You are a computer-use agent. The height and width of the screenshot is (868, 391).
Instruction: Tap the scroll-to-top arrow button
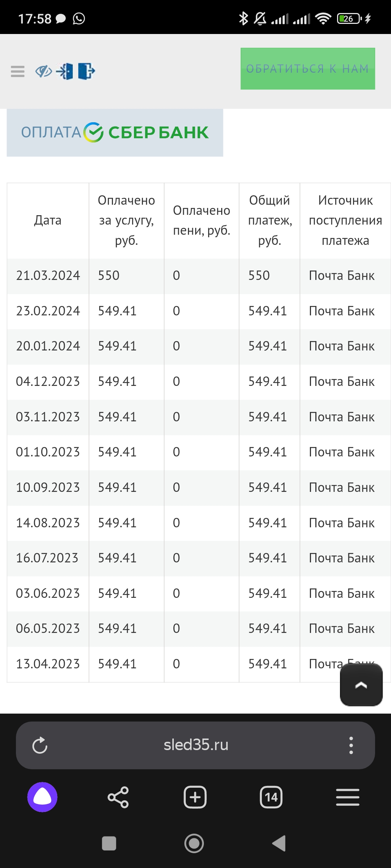click(361, 685)
